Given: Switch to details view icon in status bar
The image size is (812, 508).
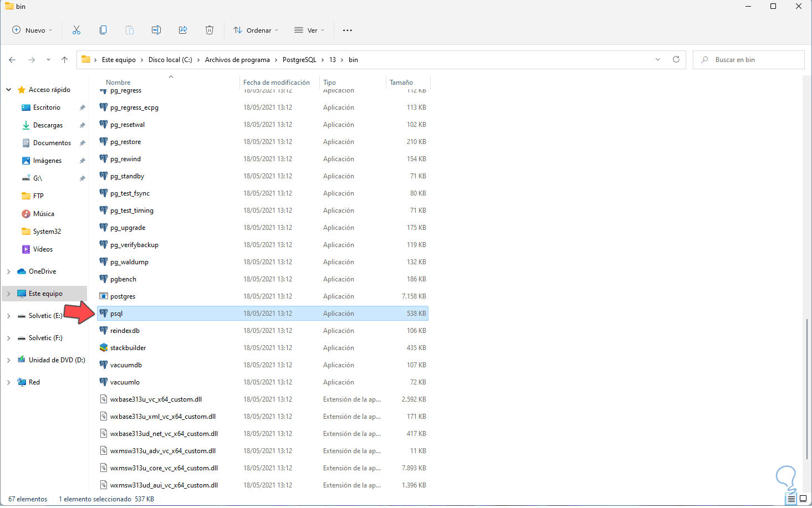Looking at the screenshot, I should (x=791, y=499).
